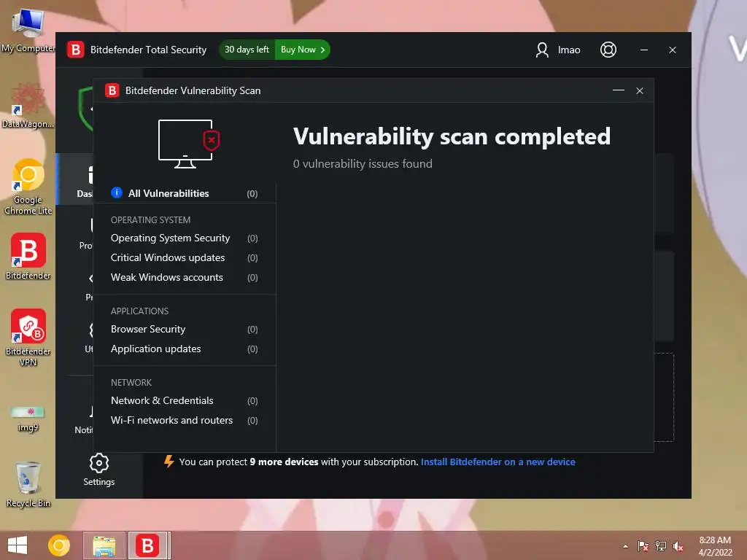The height and width of the screenshot is (560, 747).
Task: Minimize the Bitdefender Total Security window
Action: pyautogui.click(x=643, y=50)
